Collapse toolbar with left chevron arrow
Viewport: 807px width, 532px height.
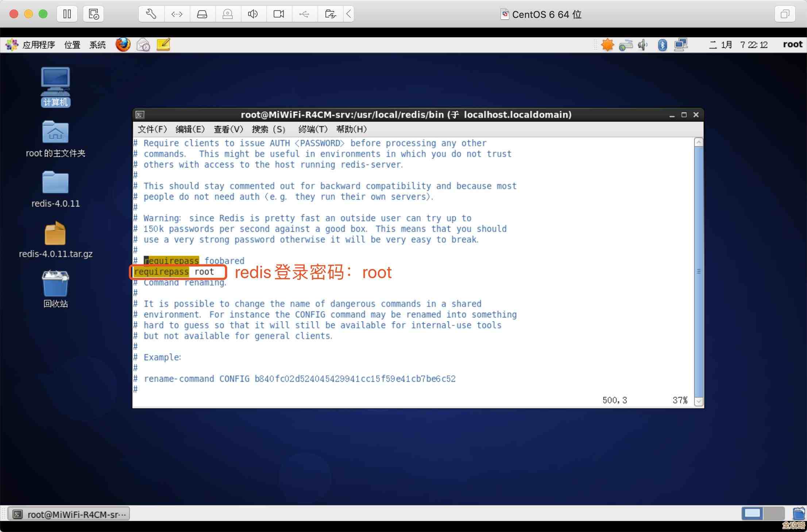point(349,14)
